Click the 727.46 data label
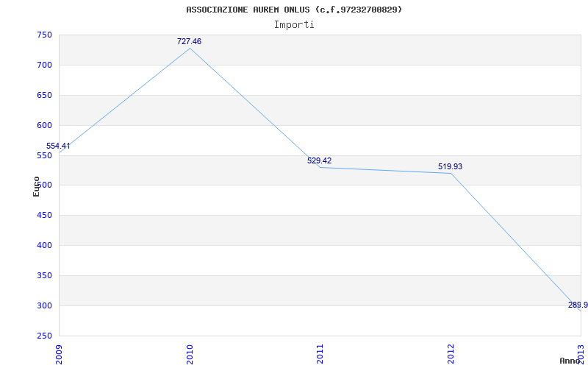The width and height of the screenshot is (588, 368). tap(189, 42)
